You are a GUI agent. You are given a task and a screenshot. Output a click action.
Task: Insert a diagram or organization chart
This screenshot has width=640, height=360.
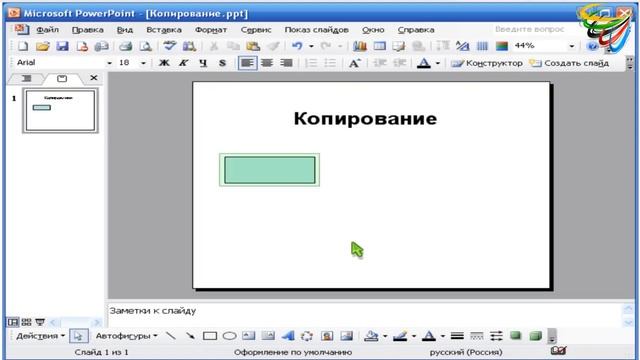[307, 336]
